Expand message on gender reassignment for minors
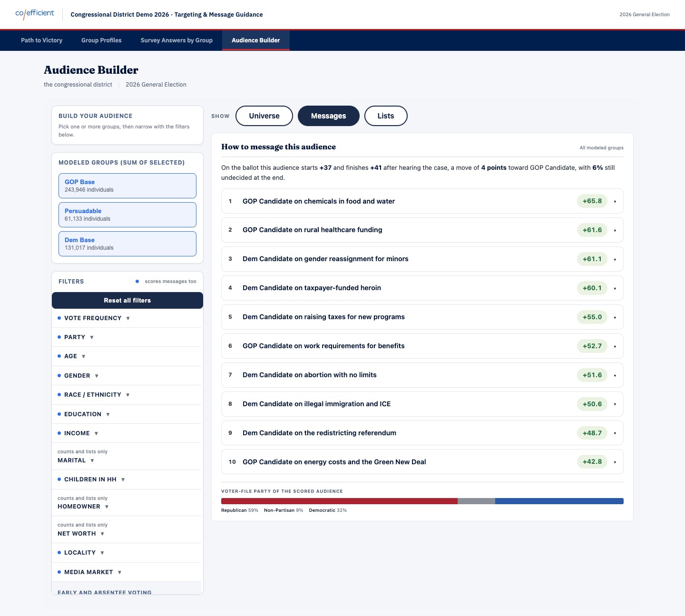685x616 pixels. coord(422,259)
